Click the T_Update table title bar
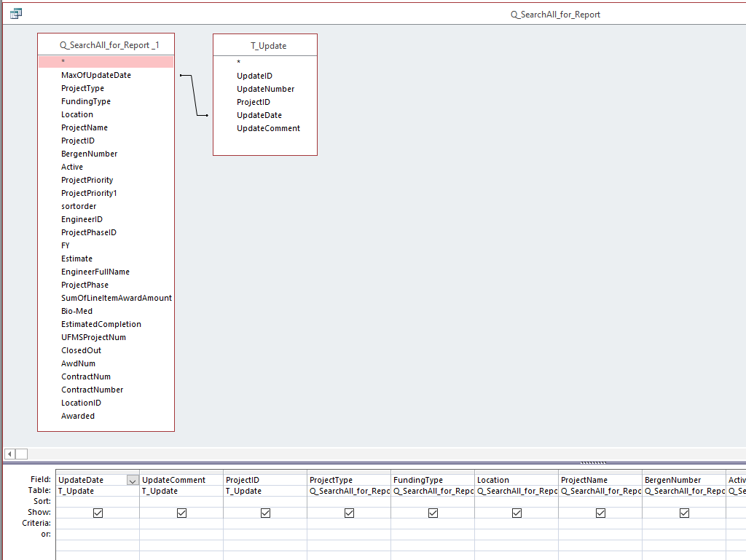 (x=265, y=46)
